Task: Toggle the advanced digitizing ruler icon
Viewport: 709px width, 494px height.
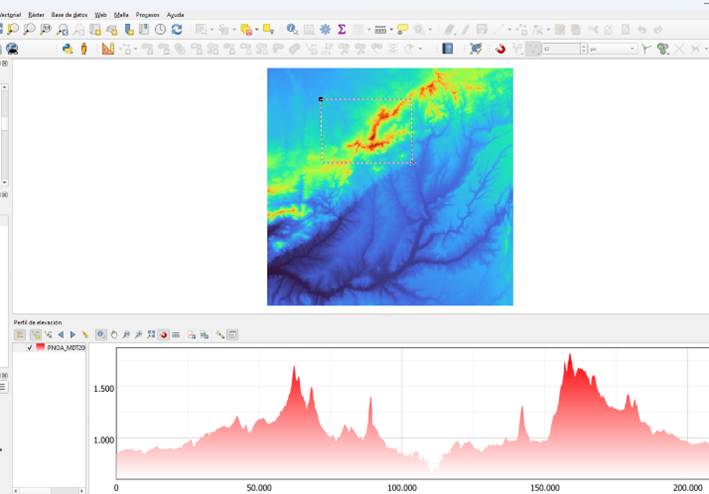Action: click(107, 48)
